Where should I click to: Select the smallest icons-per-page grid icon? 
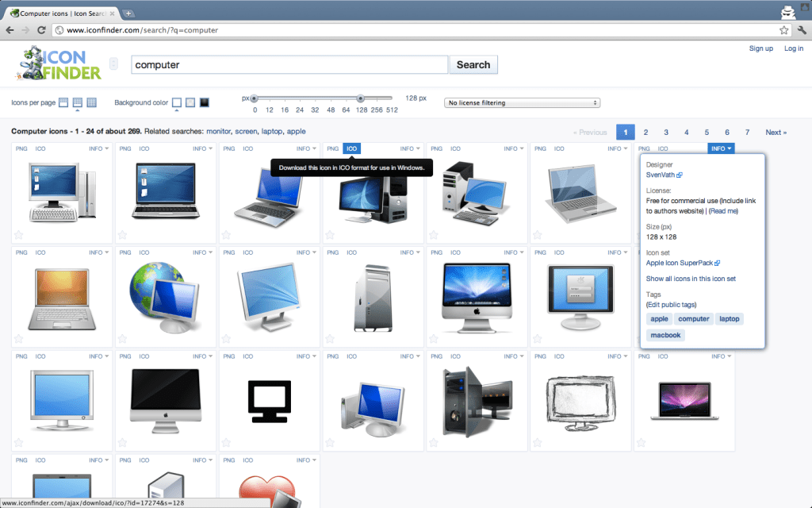click(x=63, y=102)
